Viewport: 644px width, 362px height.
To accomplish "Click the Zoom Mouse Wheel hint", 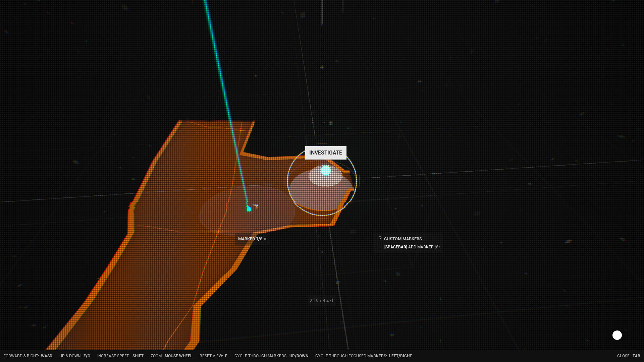I will pyautogui.click(x=171, y=356).
